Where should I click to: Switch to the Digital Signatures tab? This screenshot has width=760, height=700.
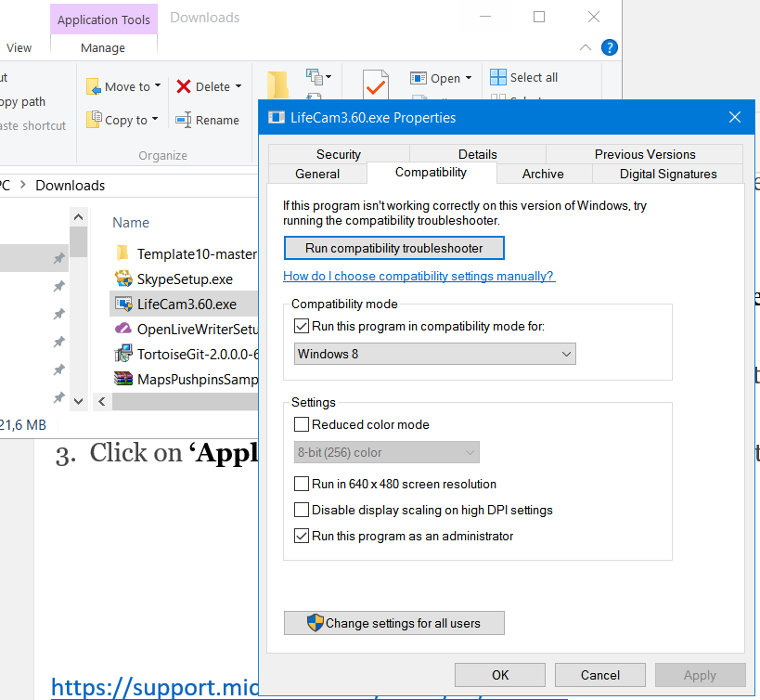[x=667, y=174]
